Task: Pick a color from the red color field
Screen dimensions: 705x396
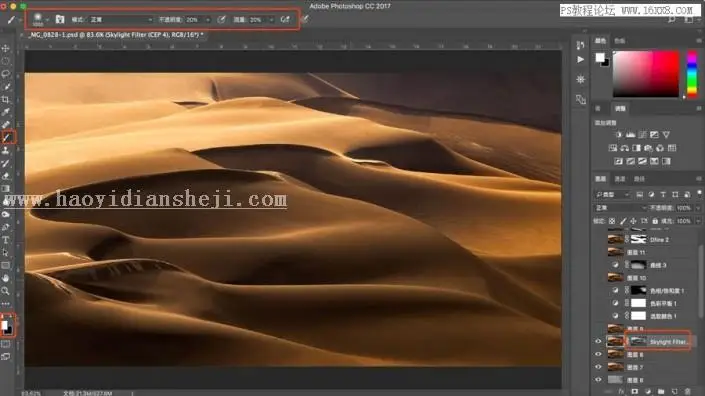Action: [x=646, y=74]
